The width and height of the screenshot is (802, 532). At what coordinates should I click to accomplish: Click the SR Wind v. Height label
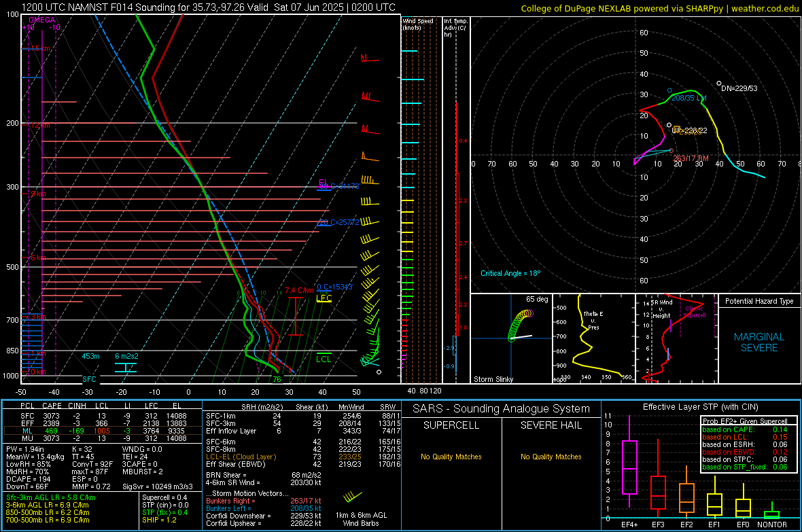662,309
